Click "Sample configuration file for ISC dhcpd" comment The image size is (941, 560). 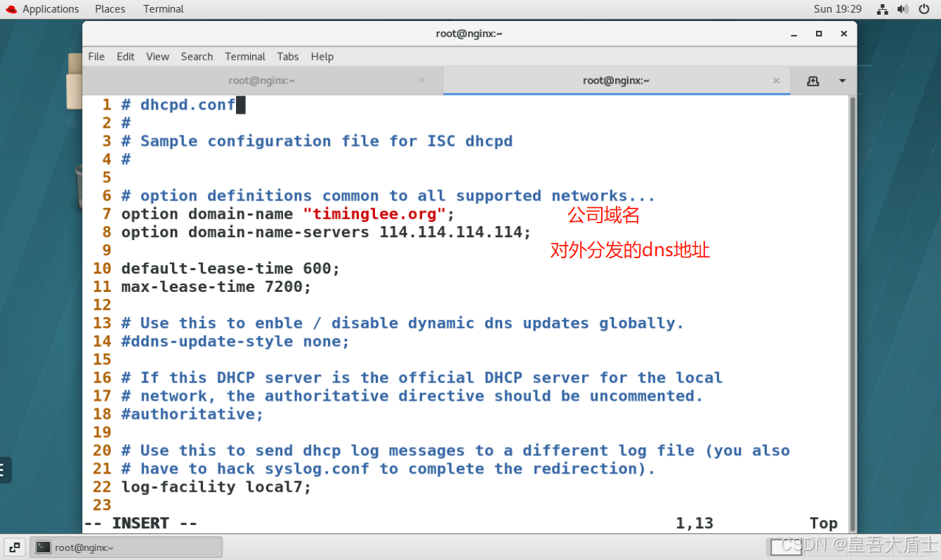tap(327, 141)
